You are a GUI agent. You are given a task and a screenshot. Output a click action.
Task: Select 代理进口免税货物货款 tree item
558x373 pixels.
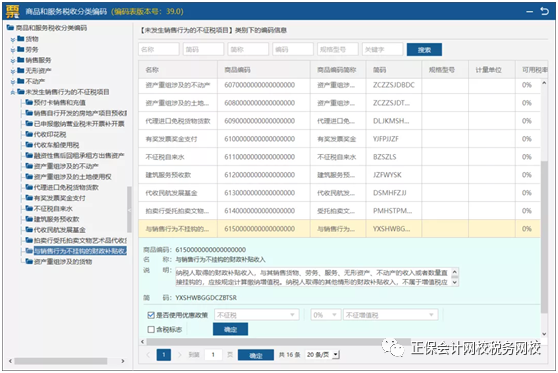66,187
